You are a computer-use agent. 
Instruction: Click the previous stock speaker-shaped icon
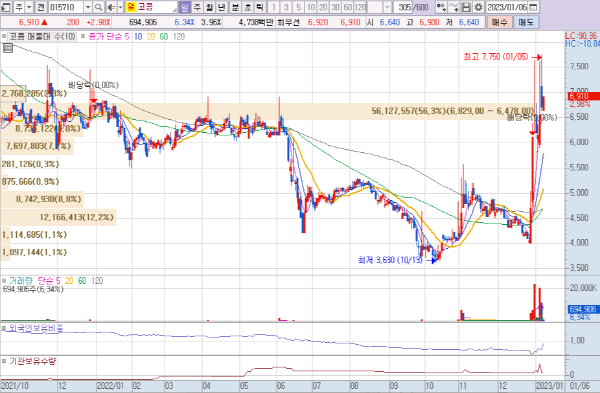tap(111, 7)
